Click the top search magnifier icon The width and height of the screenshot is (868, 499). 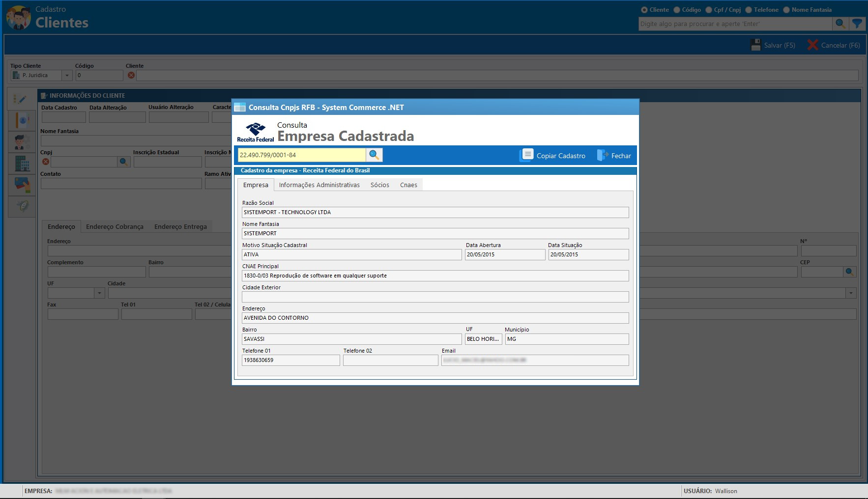(x=840, y=24)
